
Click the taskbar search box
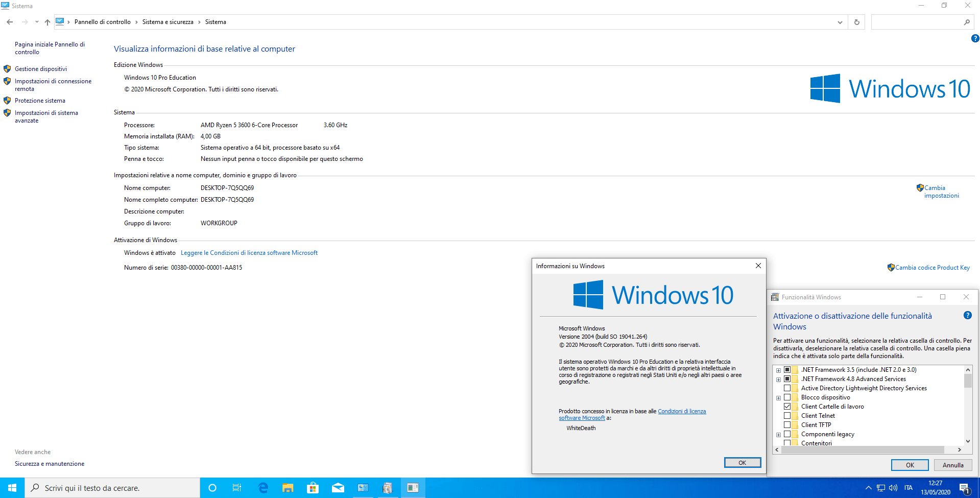pos(112,488)
